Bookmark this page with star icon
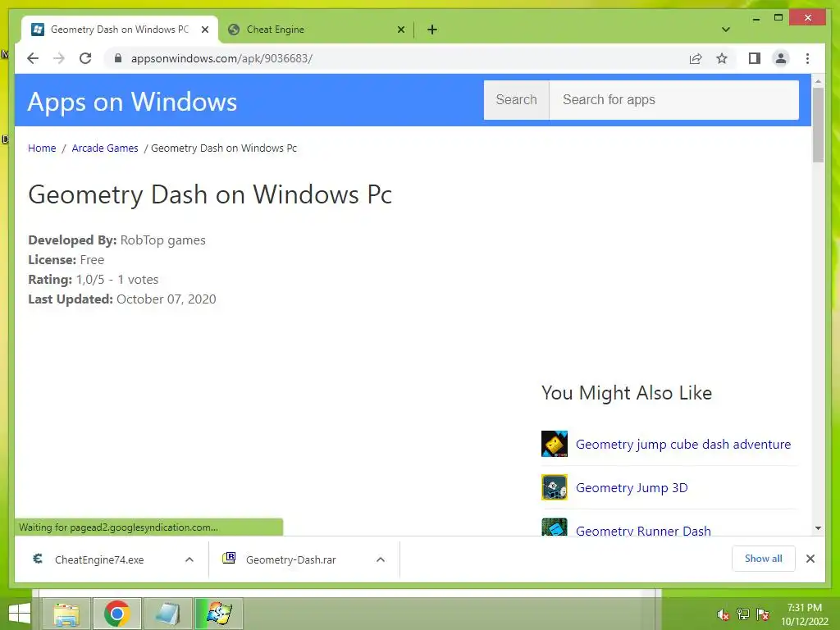 [722, 58]
